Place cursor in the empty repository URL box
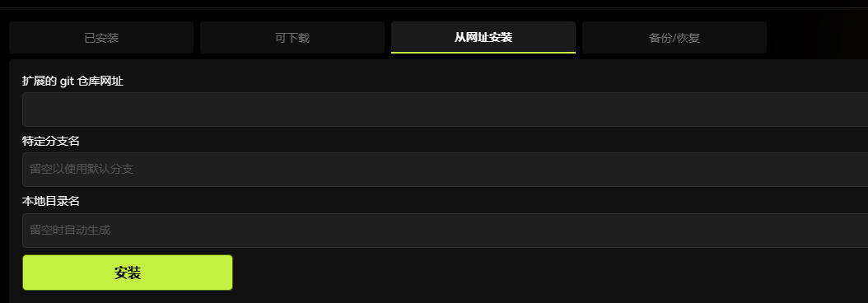 pyautogui.click(x=445, y=110)
